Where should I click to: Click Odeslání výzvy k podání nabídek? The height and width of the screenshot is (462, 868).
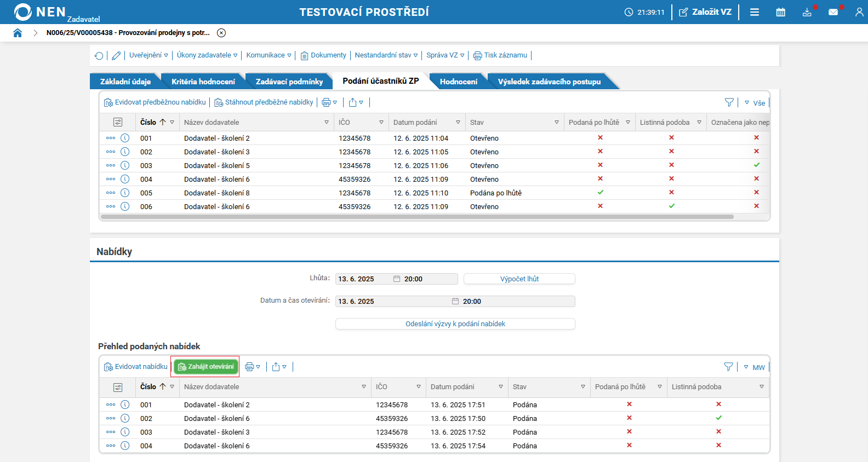click(455, 324)
